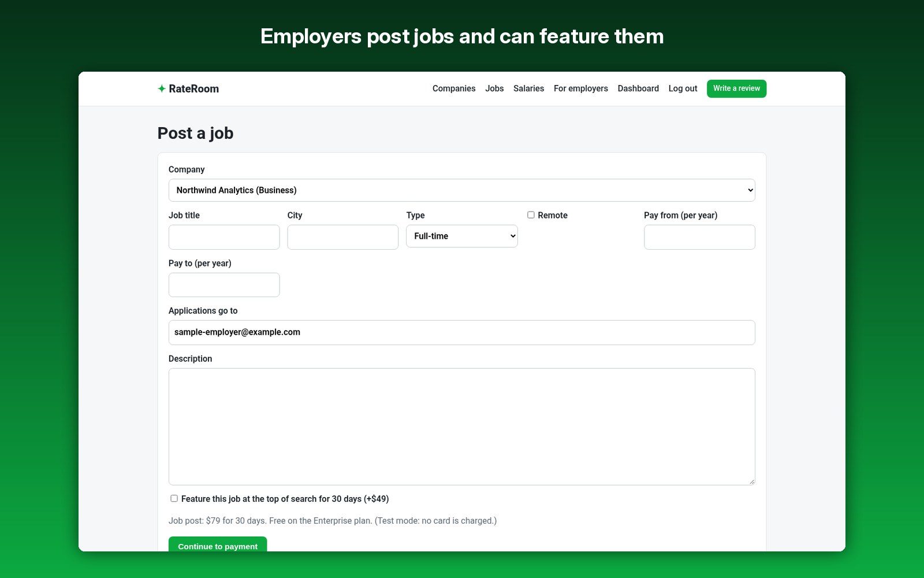Open the Dashboard link
Screen dimensions: 924x578
point(638,88)
